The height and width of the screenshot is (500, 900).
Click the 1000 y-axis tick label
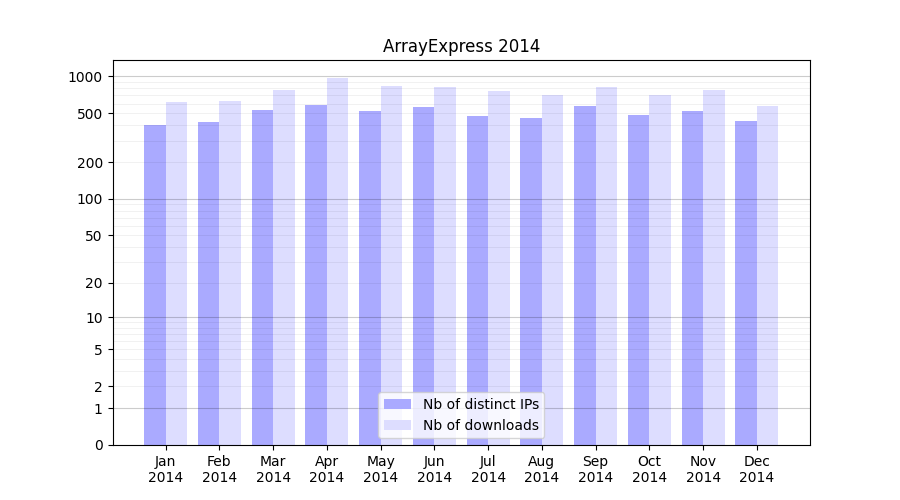coord(85,77)
